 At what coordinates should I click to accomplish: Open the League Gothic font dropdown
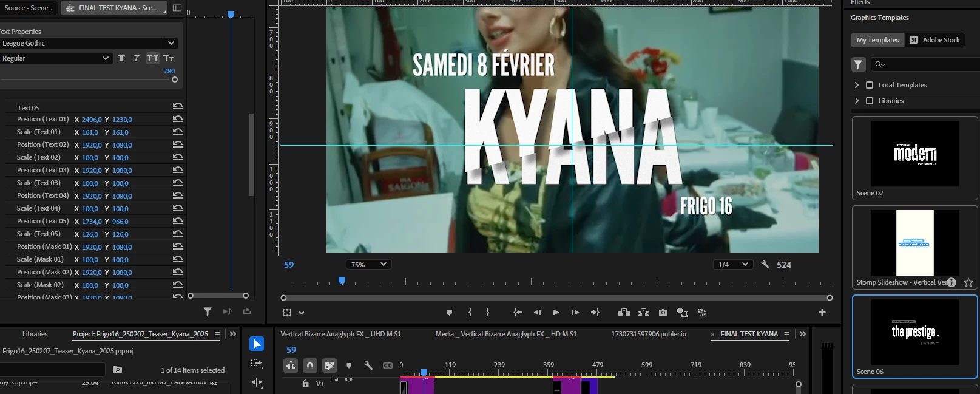point(171,43)
